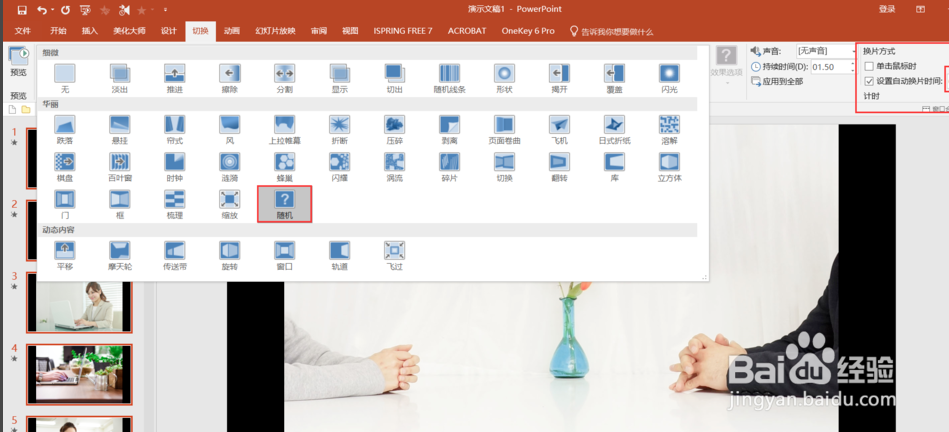This screenshot has width=949, height=432.
Task: Open the ISPRING FREE 7 tab
Action: point(402,31)
